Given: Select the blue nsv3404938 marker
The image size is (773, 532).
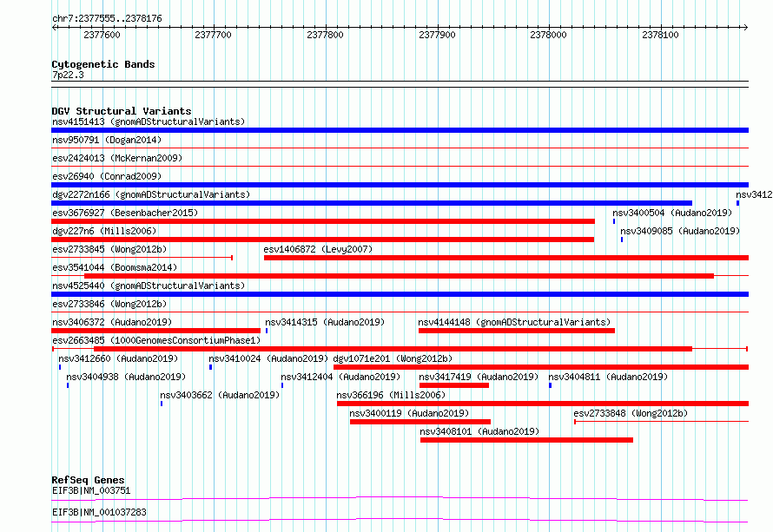Looking at the screenshot, I should tap(68, 385).
